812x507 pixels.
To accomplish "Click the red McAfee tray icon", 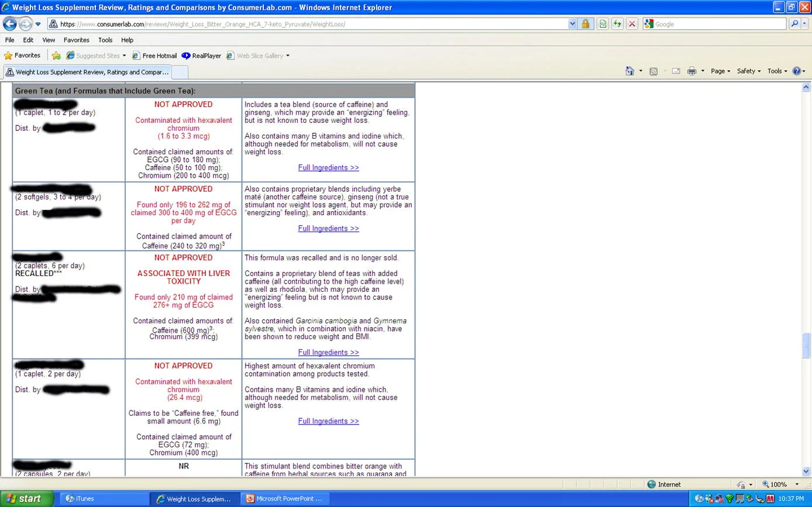I will pyautogui.click(x=770, y=499).
